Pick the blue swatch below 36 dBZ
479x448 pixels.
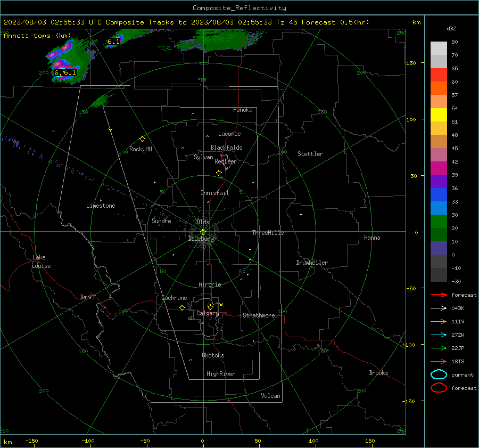pos(439,194)
